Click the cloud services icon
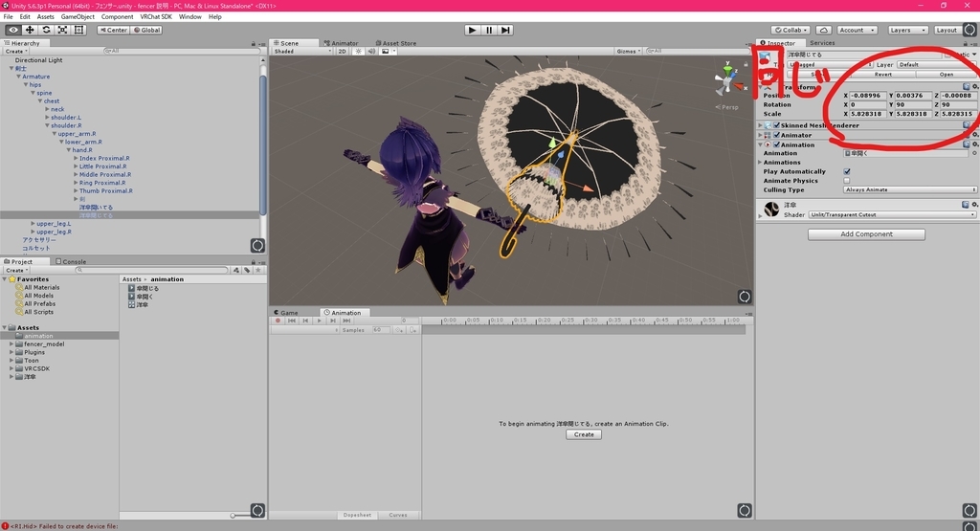The image size is (980, 531). pos(824,30)
